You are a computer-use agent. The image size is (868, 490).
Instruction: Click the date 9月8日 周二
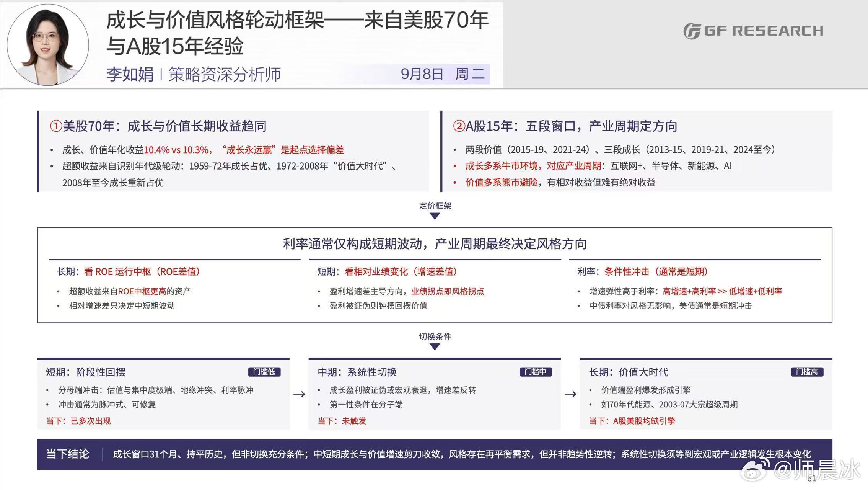443,74
